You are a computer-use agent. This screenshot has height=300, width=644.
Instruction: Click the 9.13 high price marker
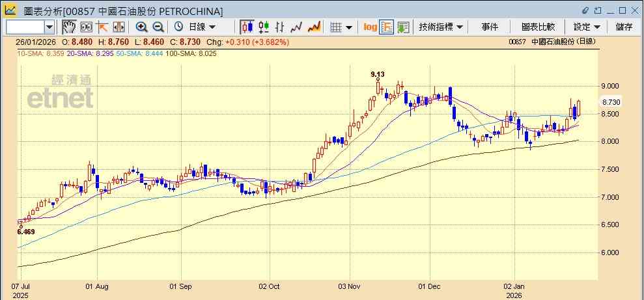pyautogui.click(x=378, y=74)
